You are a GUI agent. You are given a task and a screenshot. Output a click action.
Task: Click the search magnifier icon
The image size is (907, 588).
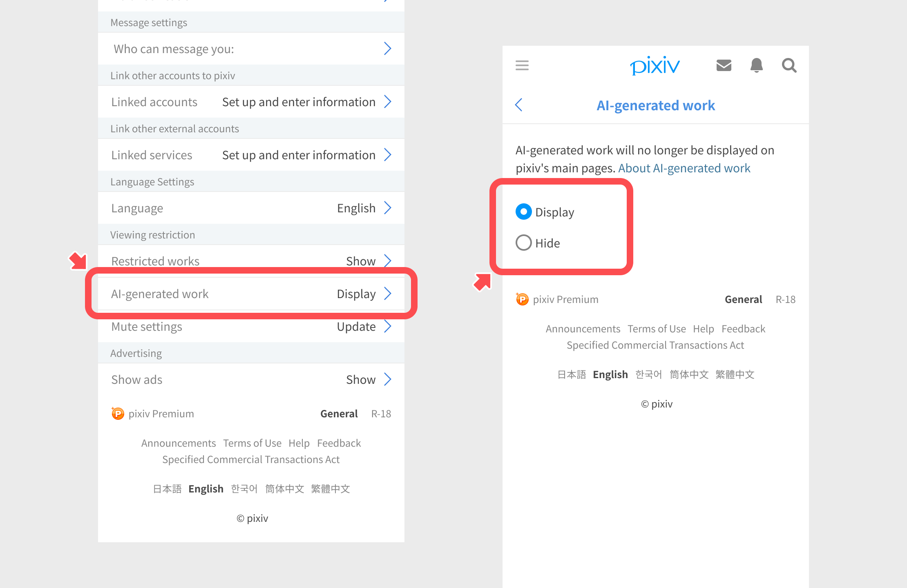[x=789, y=65]
